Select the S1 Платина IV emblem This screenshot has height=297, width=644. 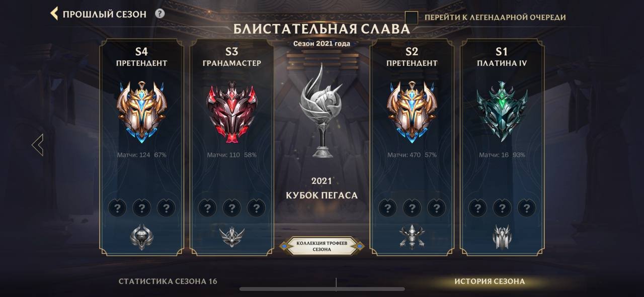502,112
